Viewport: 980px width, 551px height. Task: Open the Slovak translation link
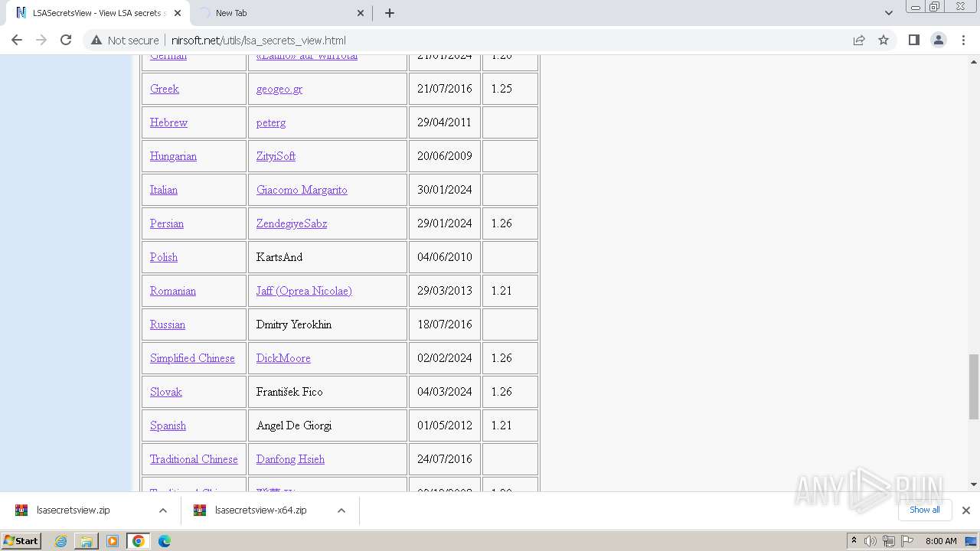[166, 392]
